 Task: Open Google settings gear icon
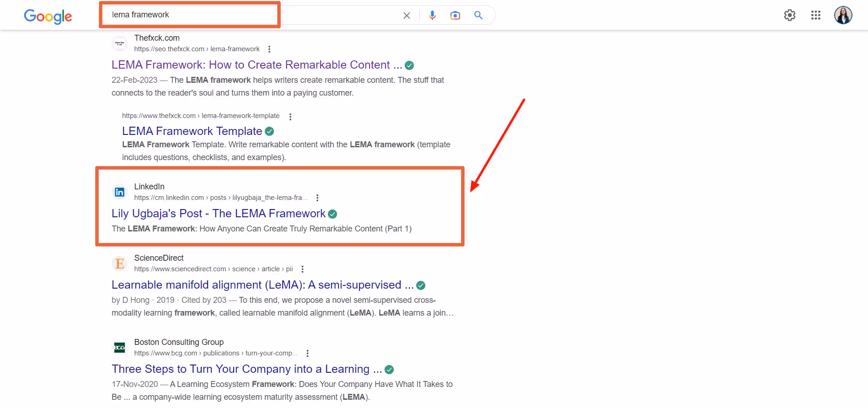pos(790,15)
